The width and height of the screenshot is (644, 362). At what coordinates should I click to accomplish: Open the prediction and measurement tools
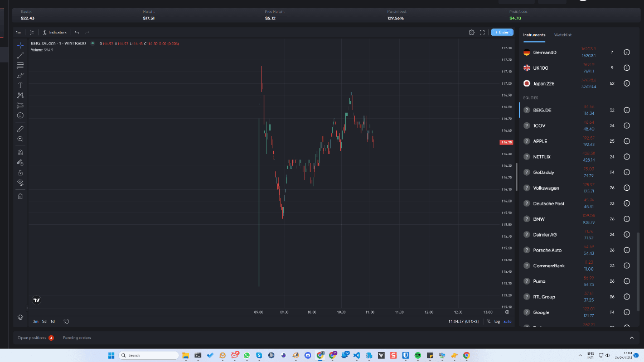click(x=20, y=105)
